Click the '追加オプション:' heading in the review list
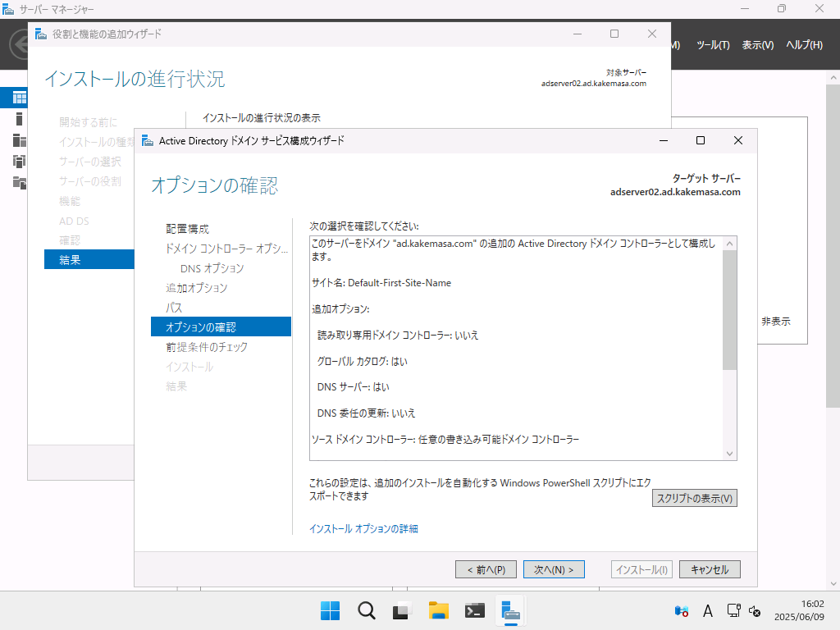Viewport: 840px width, 630px height. coord(340,309)
